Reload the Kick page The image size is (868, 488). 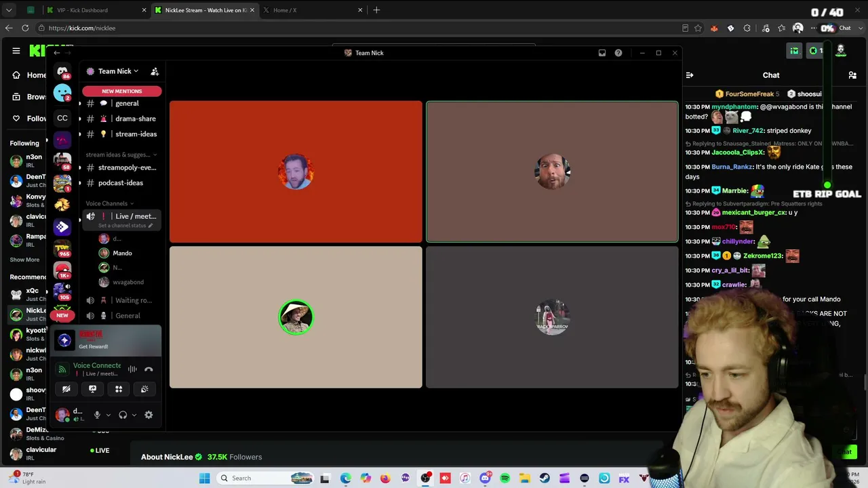click(25, 28)
